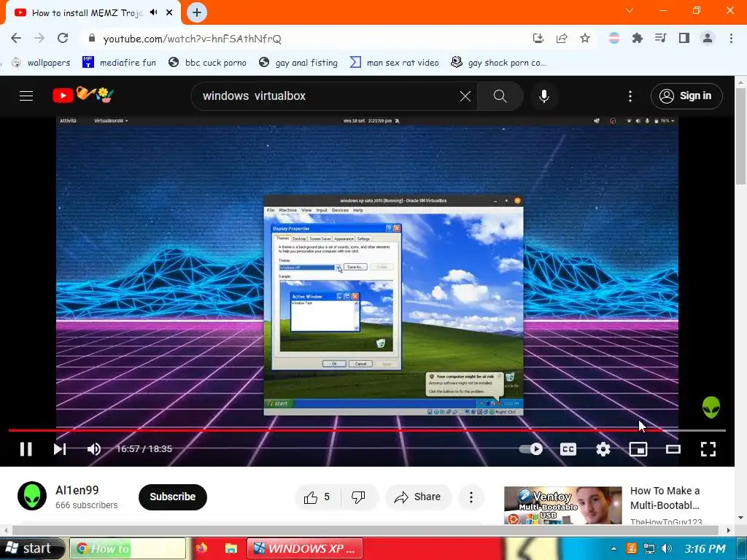Mute the tab via speaker icon
The height and width of the screenshot is (560, 747).
(x=154, y=12)
